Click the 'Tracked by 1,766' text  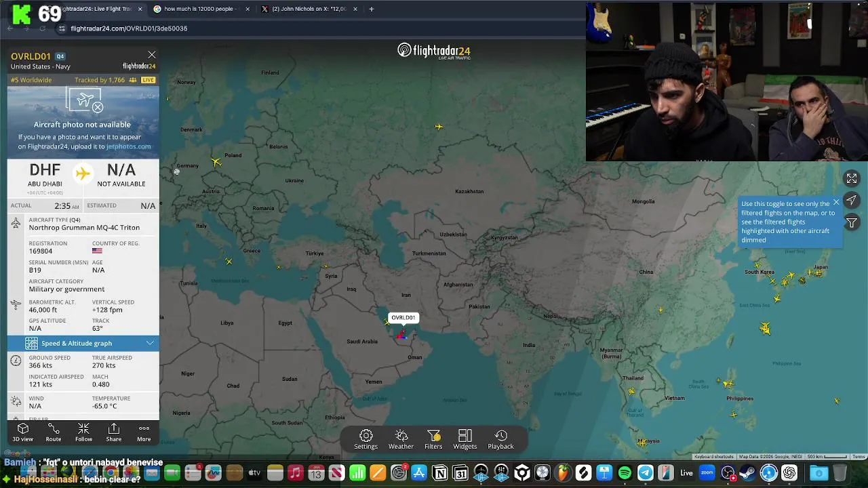point(100,80)
